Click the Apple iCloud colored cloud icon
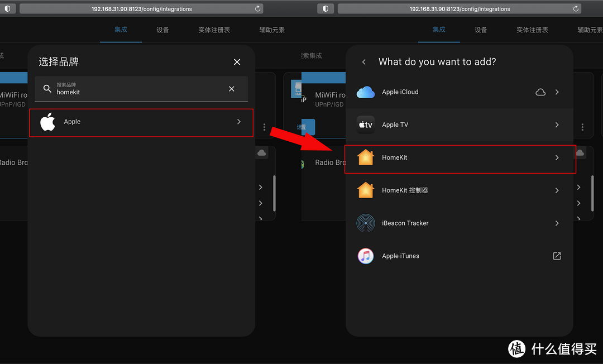The image size is (603, 364). (x=365, y=92)
